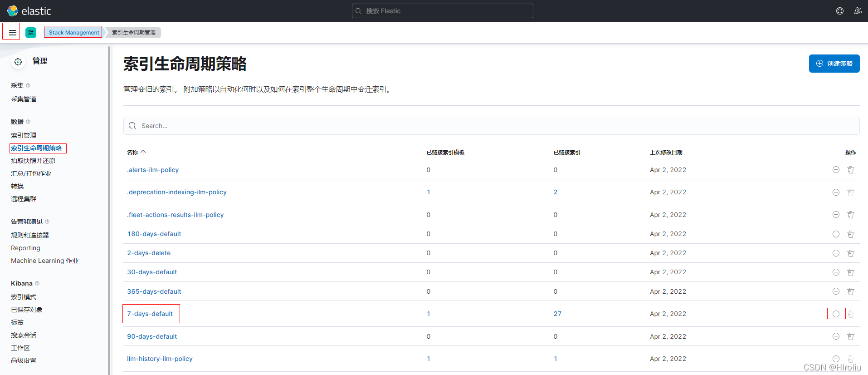Add ilm-history-ilm-policy to index template
The width and height of the screenshot is (868, 375).
point(836,359)
